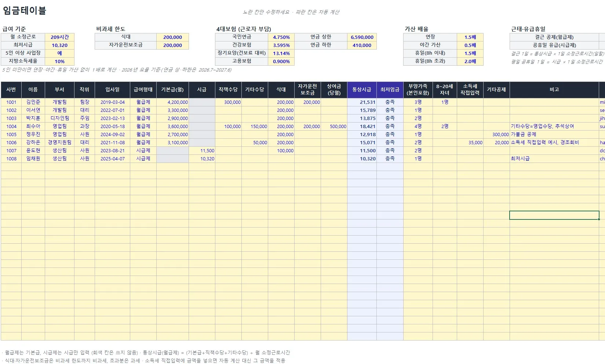Select the bonus amount 500,000
Screen dimensions: 605x364
(x=334, y=126)
